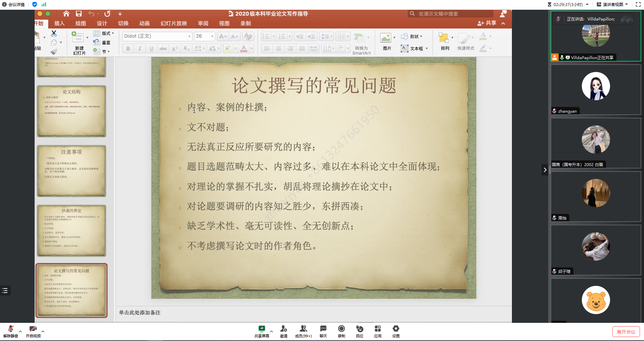Image resolution: width=644 pixels, height=341 pixels.
Task: Click the home icon in PowerPoint title bar
Action: tap(66, 14)
